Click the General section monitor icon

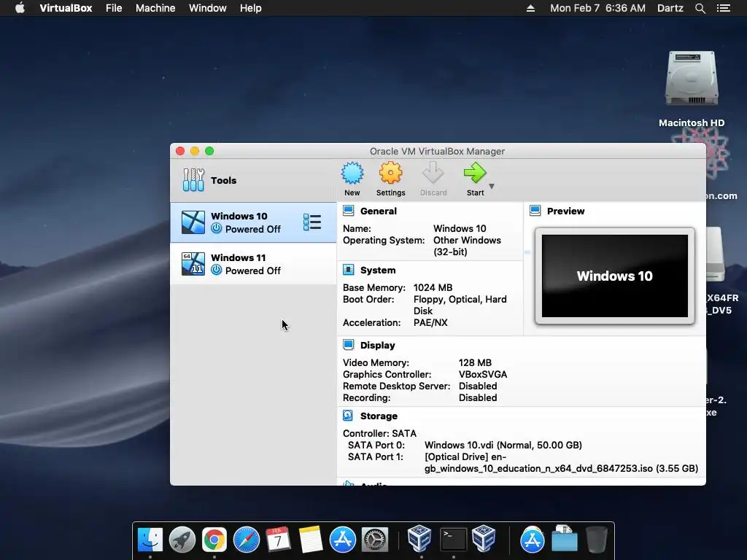(348, 211)
